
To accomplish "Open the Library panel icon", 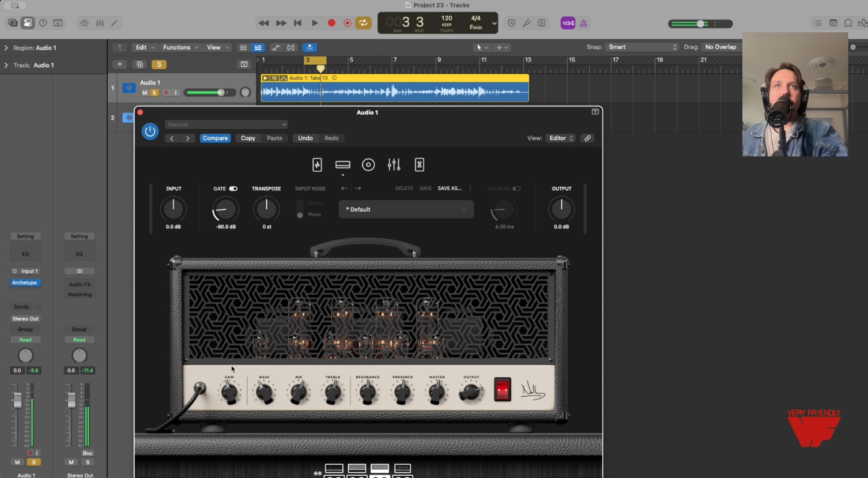I will 12,23.
